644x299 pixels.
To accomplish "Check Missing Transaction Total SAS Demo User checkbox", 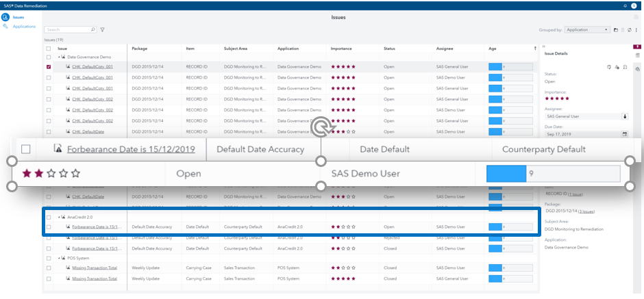I will pyautogui.click(x=49, y=268).
